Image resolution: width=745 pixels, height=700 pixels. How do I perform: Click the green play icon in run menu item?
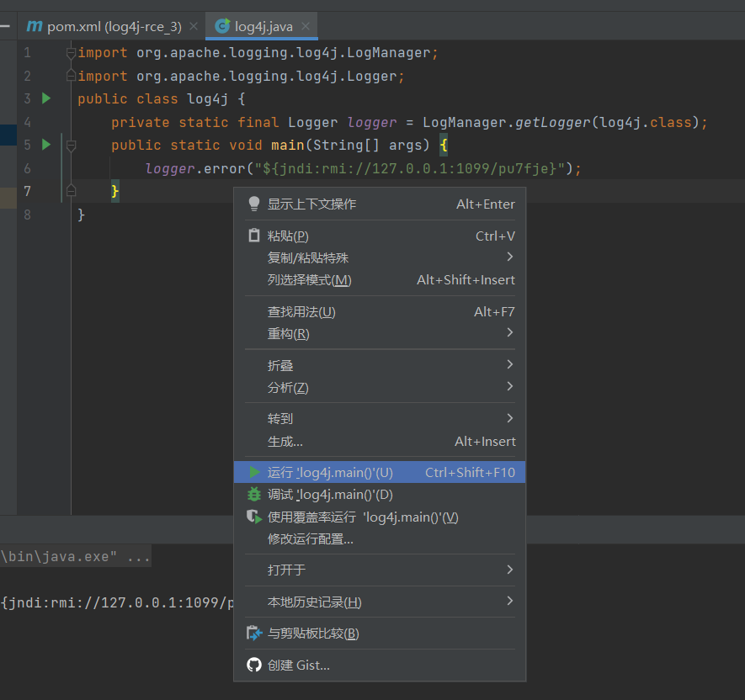pyautogui.click(x=255, y=472)
